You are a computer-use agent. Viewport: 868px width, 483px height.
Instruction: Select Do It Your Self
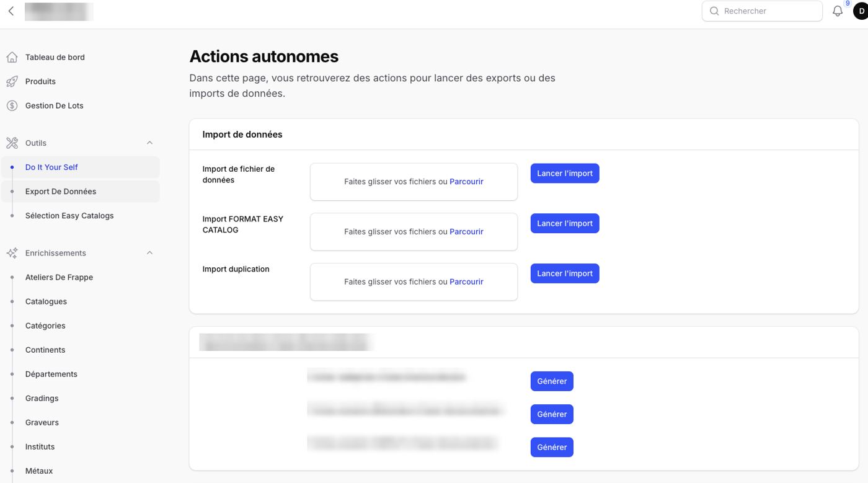coord(80,167)
